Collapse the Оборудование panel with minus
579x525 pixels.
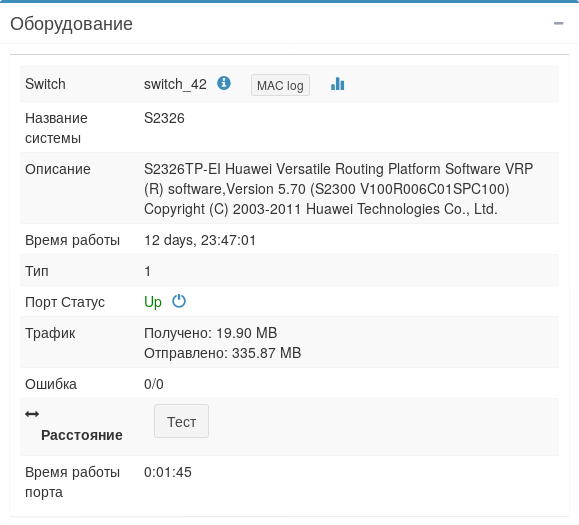[x=559, y=24]
